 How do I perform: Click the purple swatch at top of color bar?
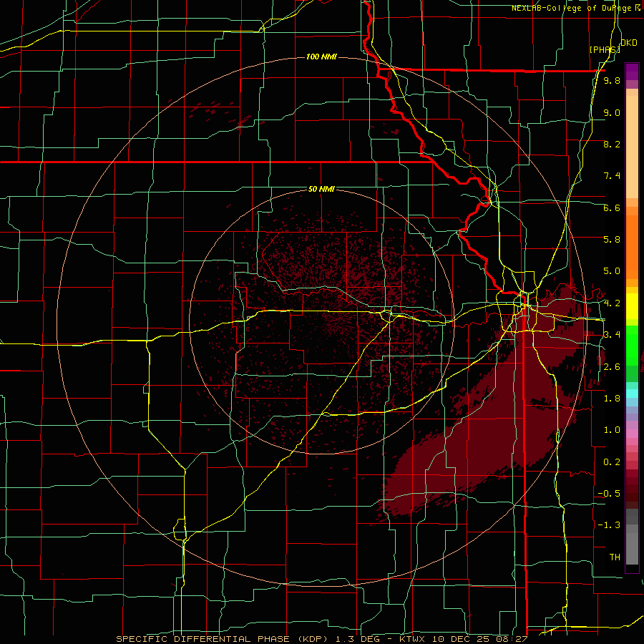[632, 72]
